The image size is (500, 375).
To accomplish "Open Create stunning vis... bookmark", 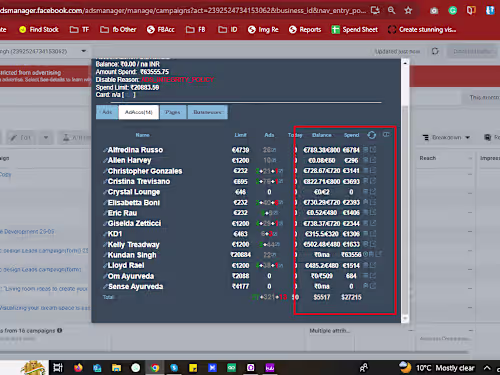I will click(422, 30).
